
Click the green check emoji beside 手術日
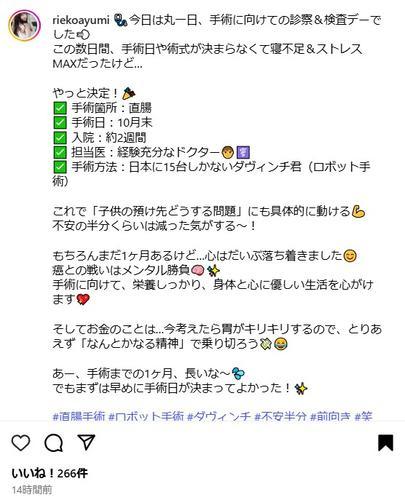coord(60,123)
